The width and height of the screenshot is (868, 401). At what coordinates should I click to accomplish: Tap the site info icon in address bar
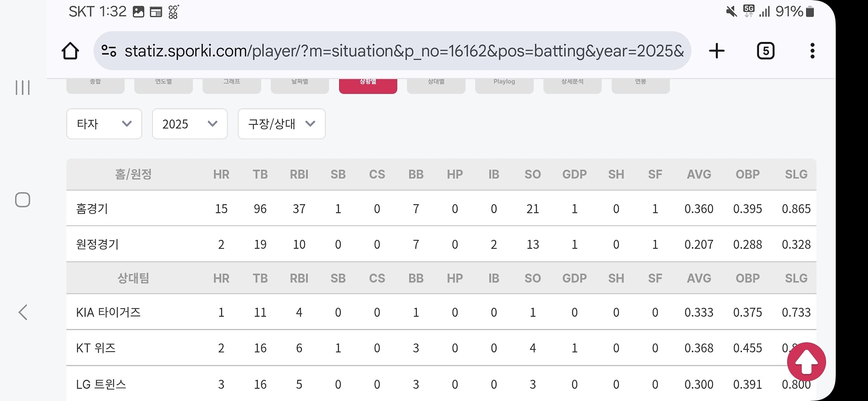(108, 51)
